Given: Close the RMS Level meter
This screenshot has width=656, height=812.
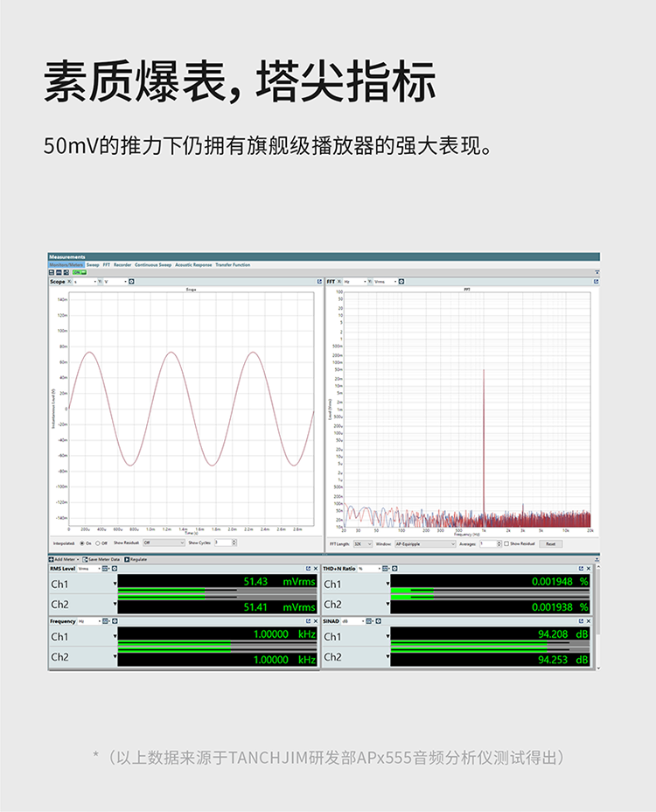Looking at the screenshot, I should 315,569.
